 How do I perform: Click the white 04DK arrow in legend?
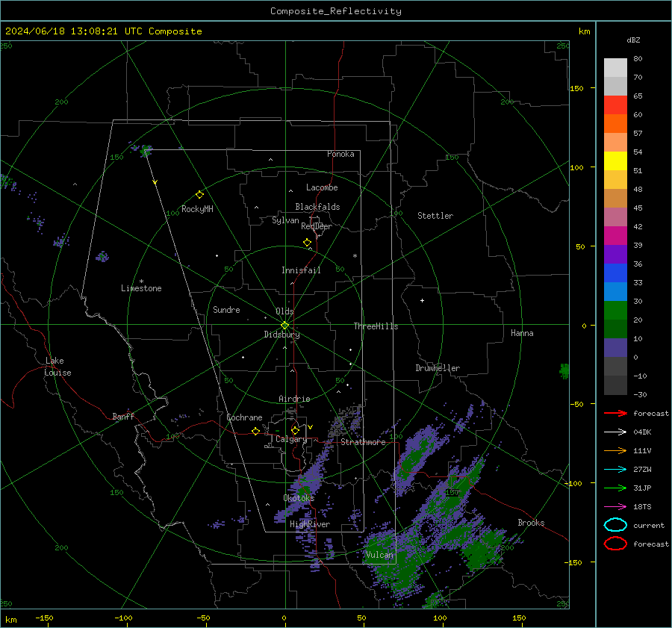point(615,432)
